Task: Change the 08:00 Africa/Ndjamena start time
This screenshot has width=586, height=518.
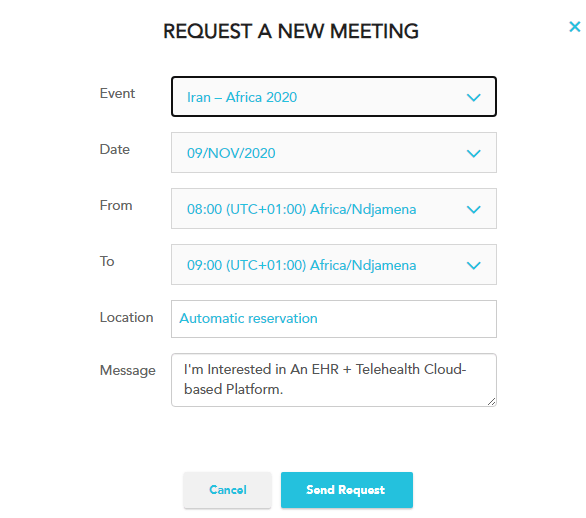Action: click(x=334, y=209)
